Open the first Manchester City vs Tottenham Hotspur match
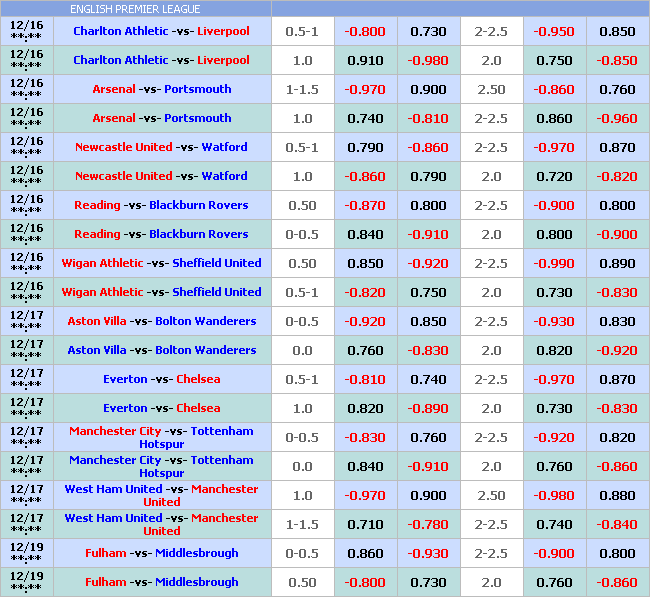Viewport: 650px width, 597px height. (161, 437)
